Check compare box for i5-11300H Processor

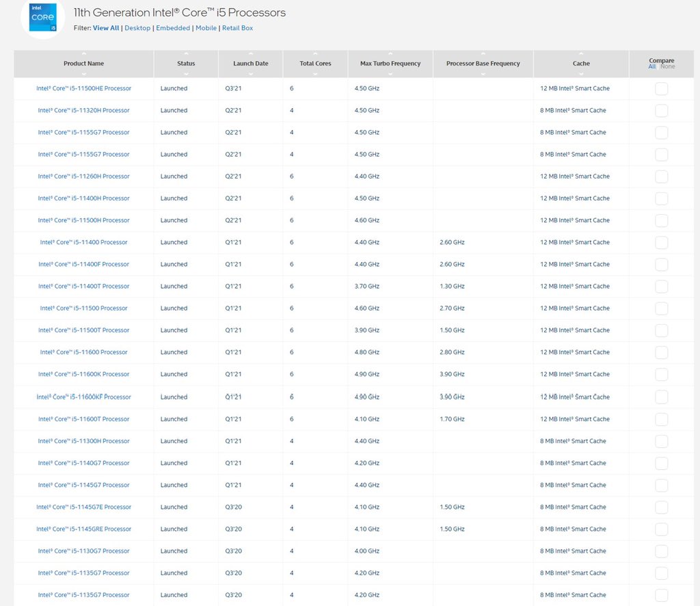(661, 441)
